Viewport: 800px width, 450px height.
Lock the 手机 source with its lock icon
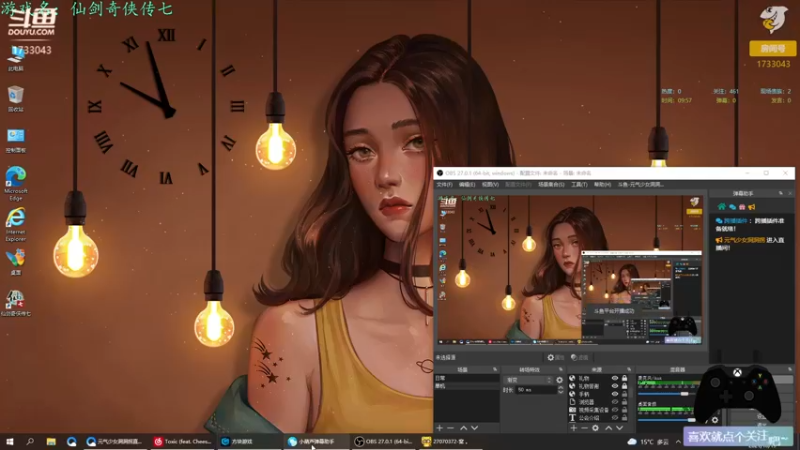[624, 394]
